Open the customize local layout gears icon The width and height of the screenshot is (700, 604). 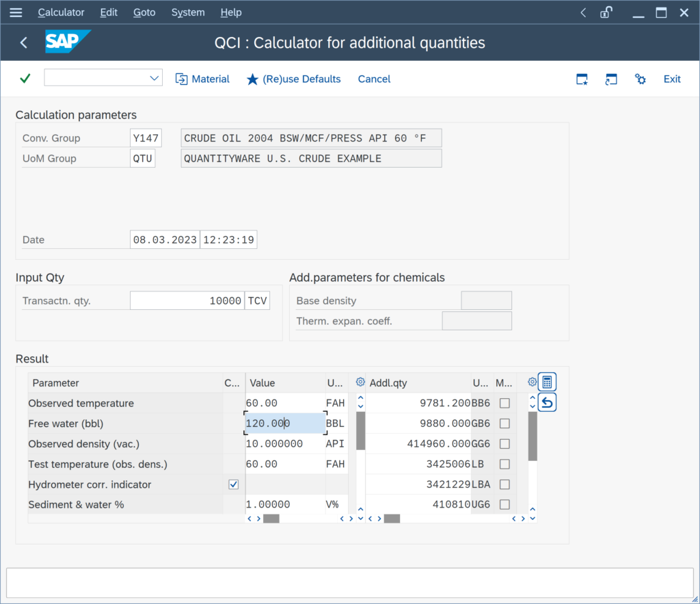[x=640, y=79]
